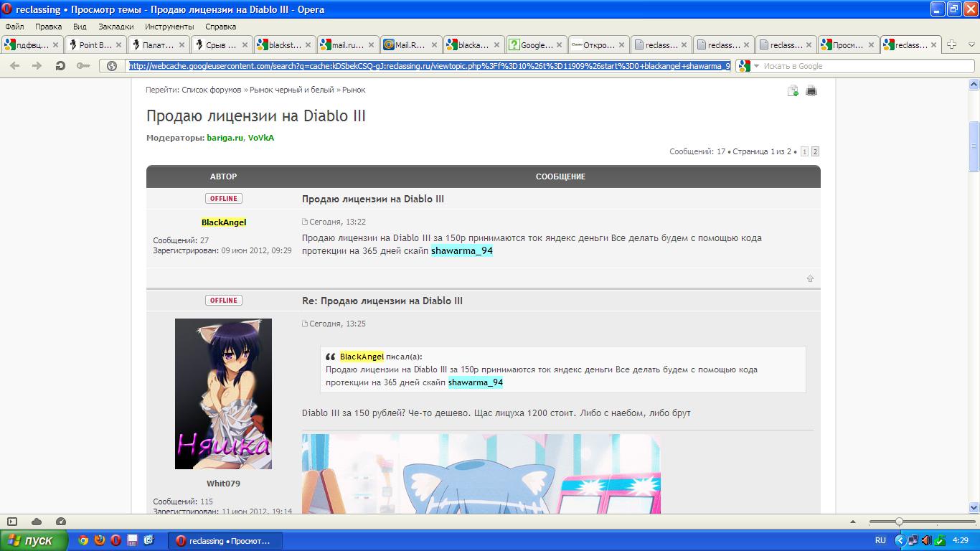Open the bariga.ru moderator link
The image size is (980, 551).
pyautogui.click(x=225, y=138)
